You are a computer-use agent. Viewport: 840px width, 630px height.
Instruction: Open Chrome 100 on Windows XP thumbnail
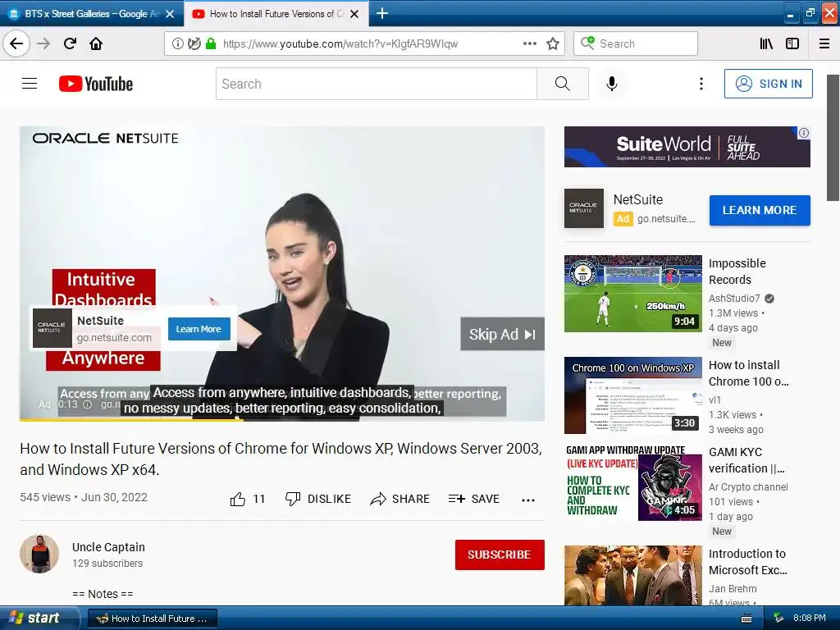pos(632,395)
